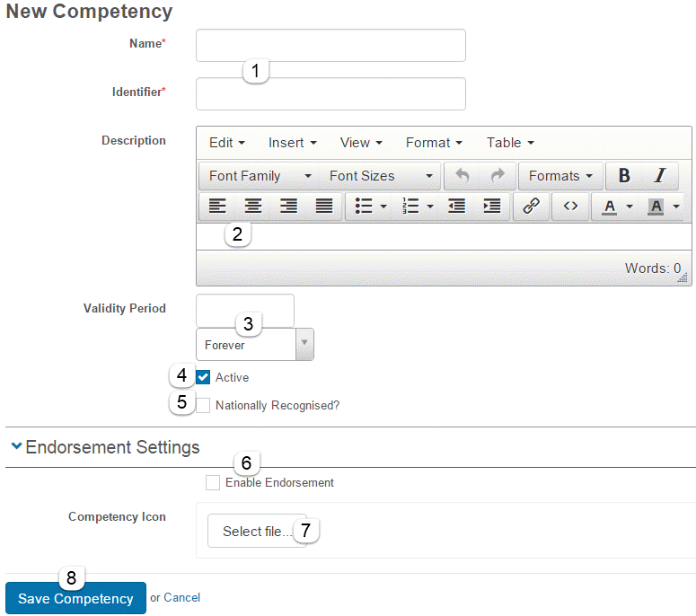Open the Font Family dropdown
Image resolution: width=696 pixels, height=616 pixels.
(259, 176)
